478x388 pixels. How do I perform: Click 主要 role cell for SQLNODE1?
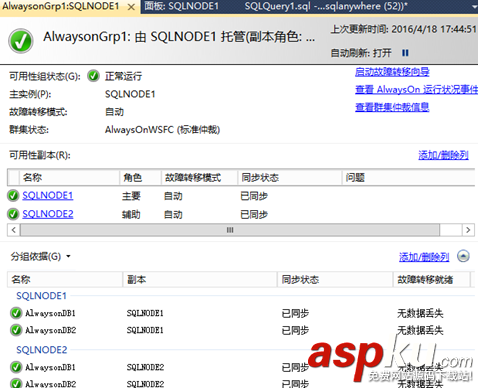coord(131,196)
